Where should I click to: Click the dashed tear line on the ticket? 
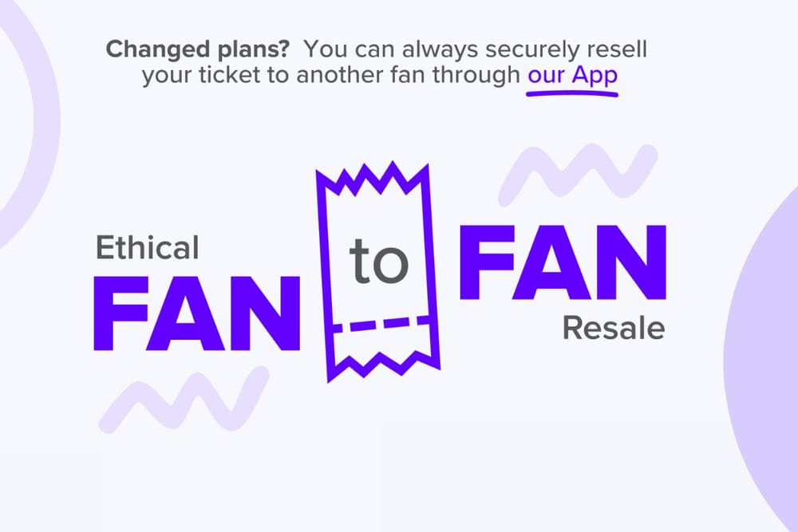point(381,325)
